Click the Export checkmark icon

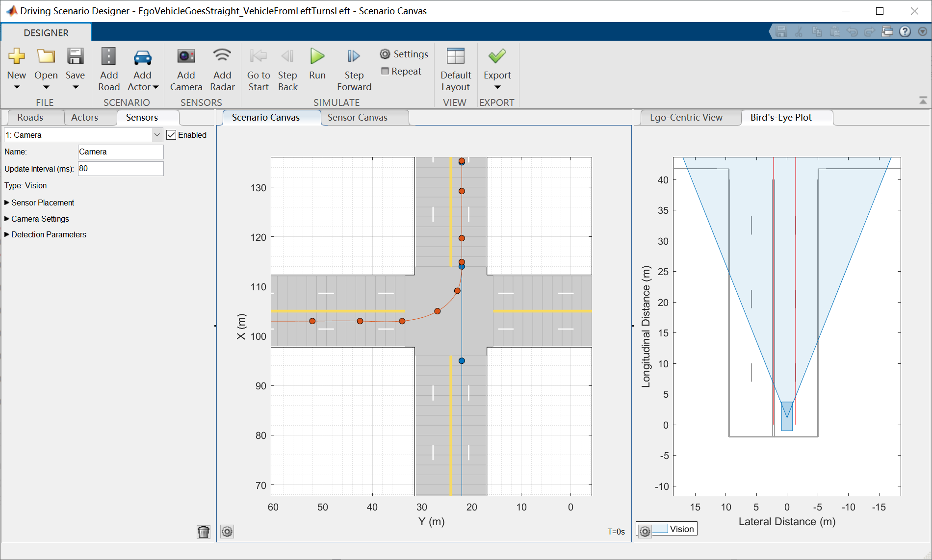pyautogui.click(x=497, y=55)
